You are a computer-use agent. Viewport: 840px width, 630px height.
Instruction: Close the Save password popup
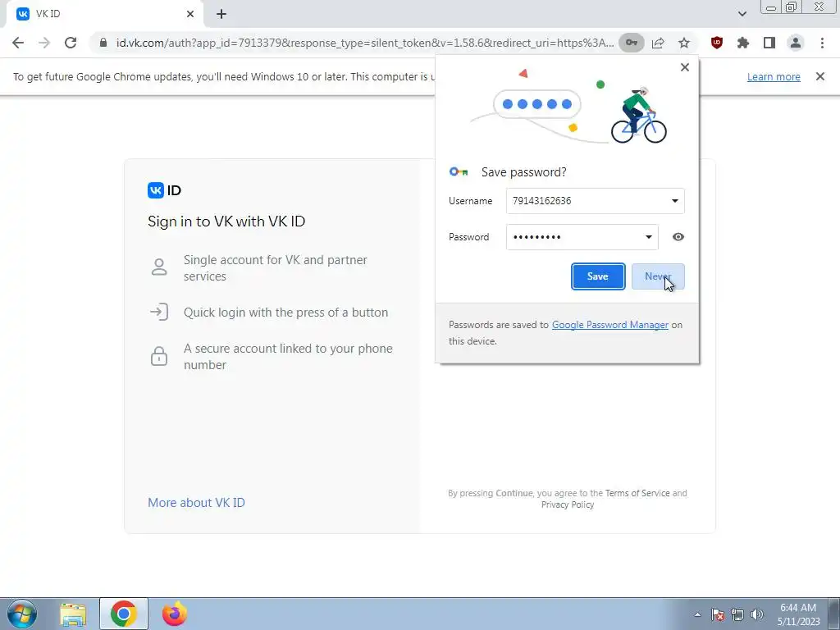pyautogui.click(x=685, y=67)
